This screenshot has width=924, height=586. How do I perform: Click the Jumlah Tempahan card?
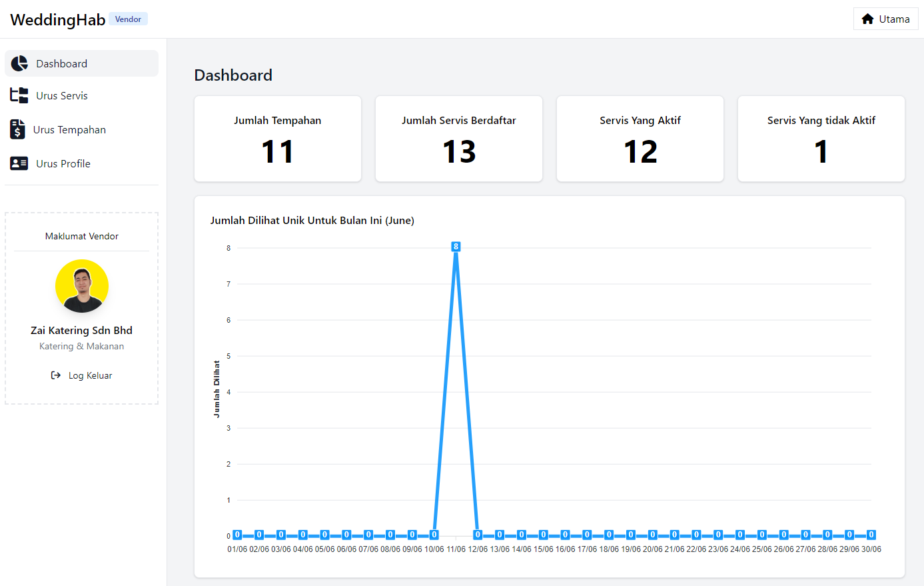click(278, 139)
